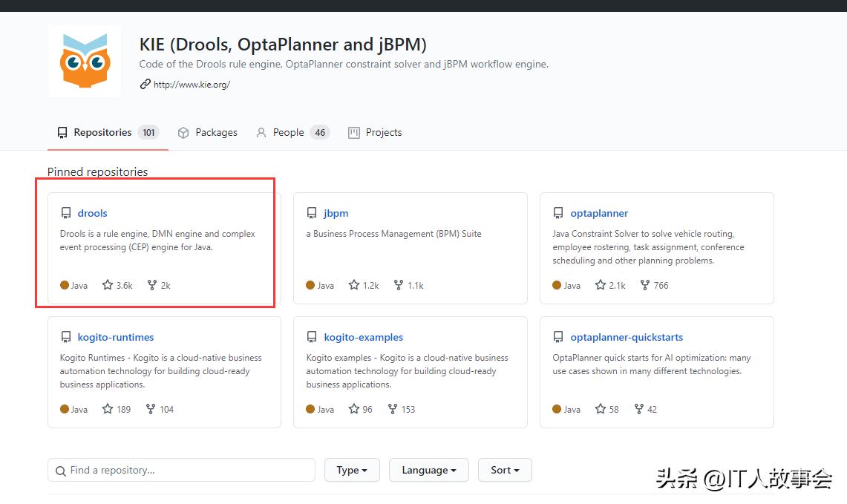The image size is (847, 504).
Task: Click the star icon on kogito-runtimes card
Action: pos(108,409)
